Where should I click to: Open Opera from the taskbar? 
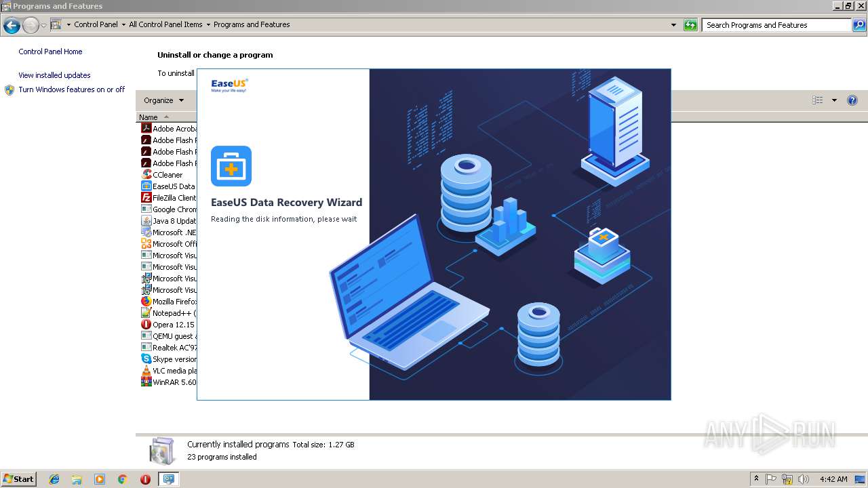(x=145, y=479)
